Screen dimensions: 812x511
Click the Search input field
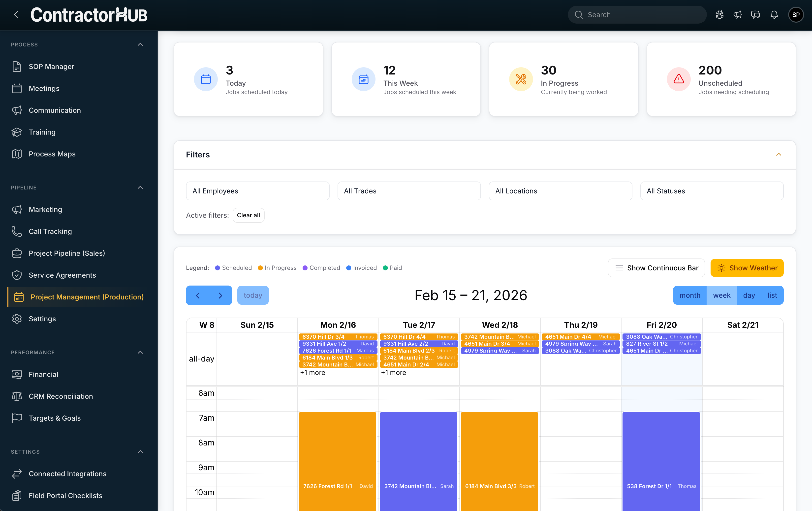pyautogui.click(x=637, y=15)
